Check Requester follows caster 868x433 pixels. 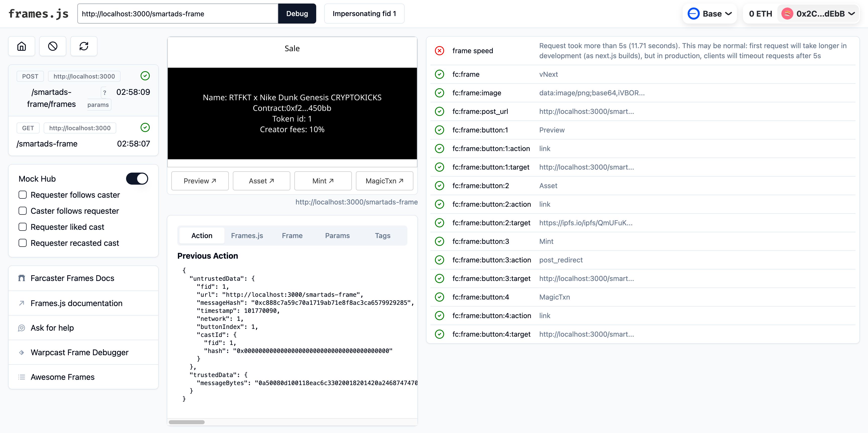23,195
